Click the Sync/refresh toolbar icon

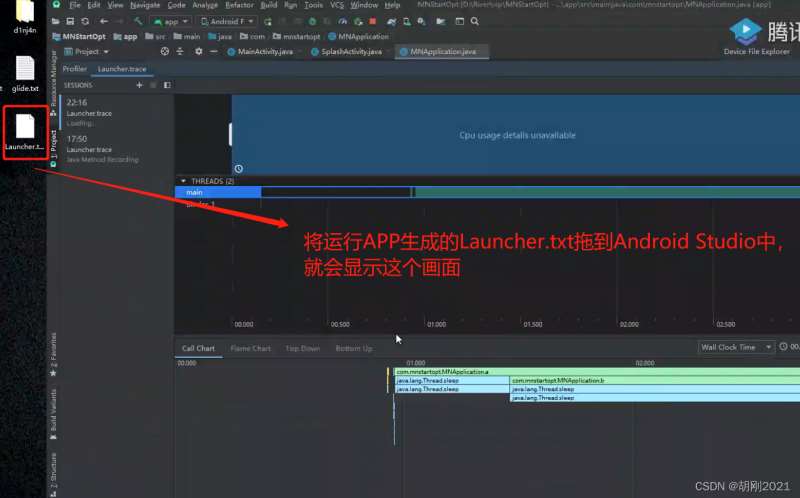click(85, 21)
